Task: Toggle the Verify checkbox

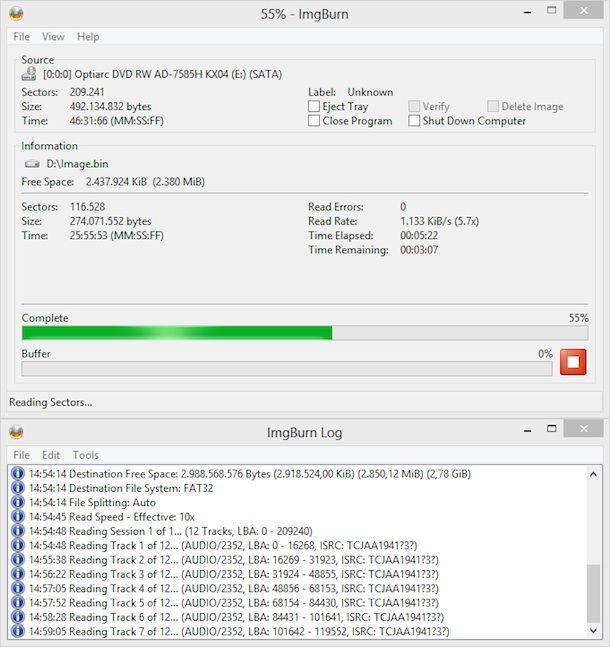Action: point(414,106)
